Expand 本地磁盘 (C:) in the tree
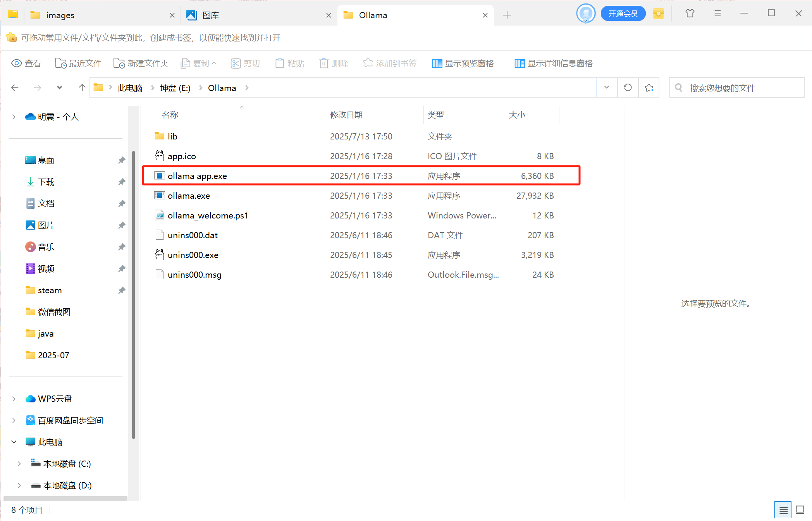Image resolution: width=812 pixels, height=521 pixels. point(19,463)
